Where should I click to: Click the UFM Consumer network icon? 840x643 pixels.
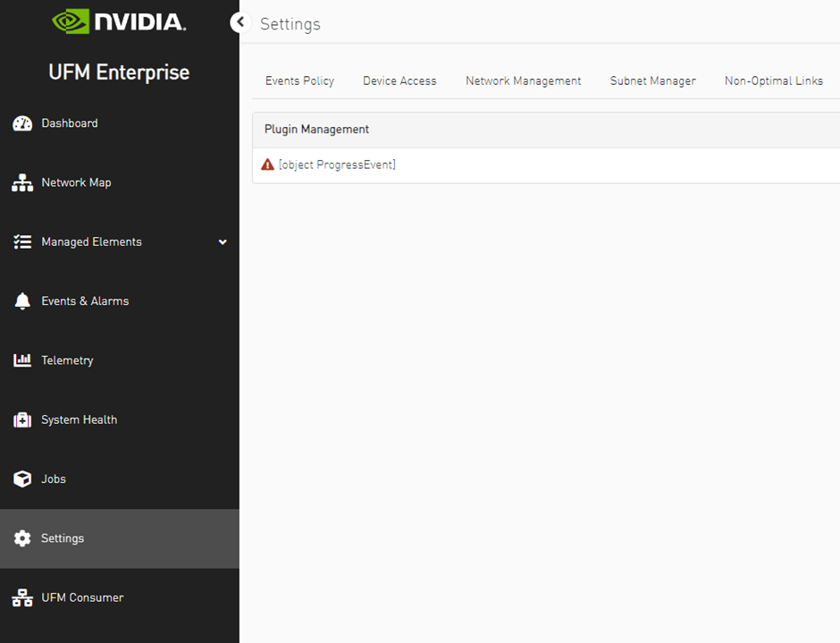pyautogui.click(x=22, y=598)
